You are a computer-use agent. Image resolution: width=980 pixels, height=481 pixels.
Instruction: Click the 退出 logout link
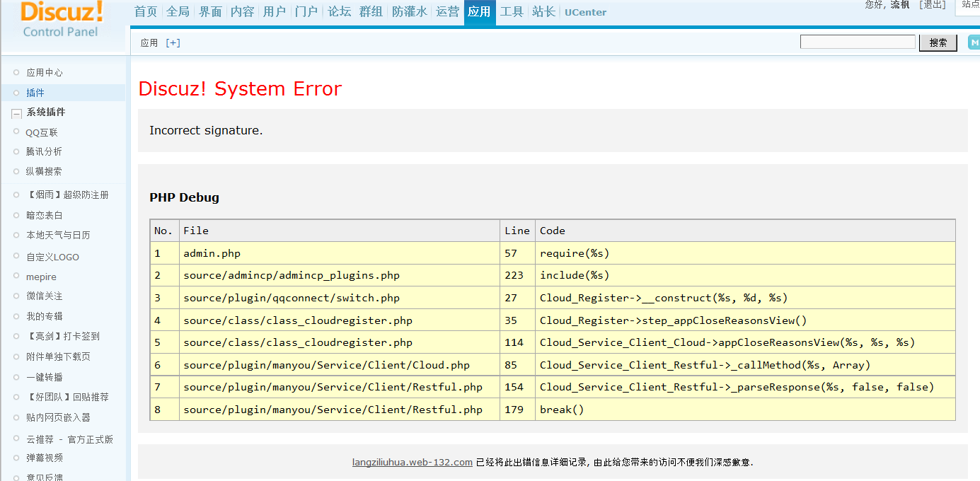pyautogui.click(x=932, y=5)
